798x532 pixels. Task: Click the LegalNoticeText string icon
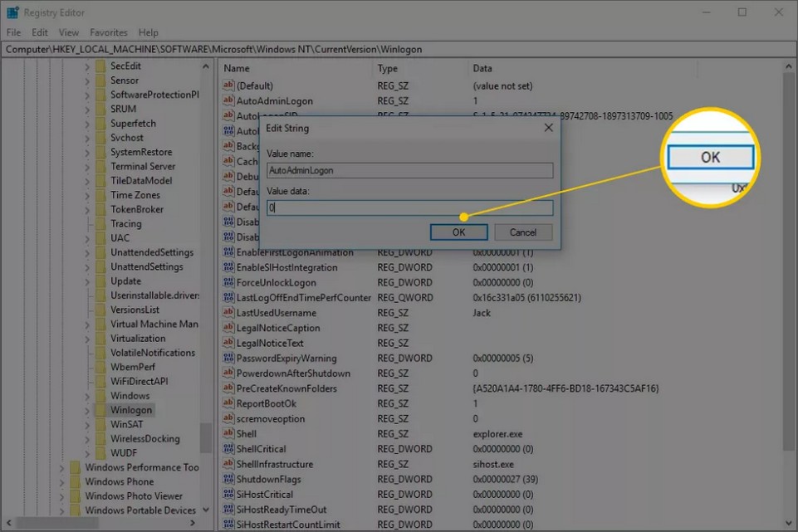pos(228,343)
